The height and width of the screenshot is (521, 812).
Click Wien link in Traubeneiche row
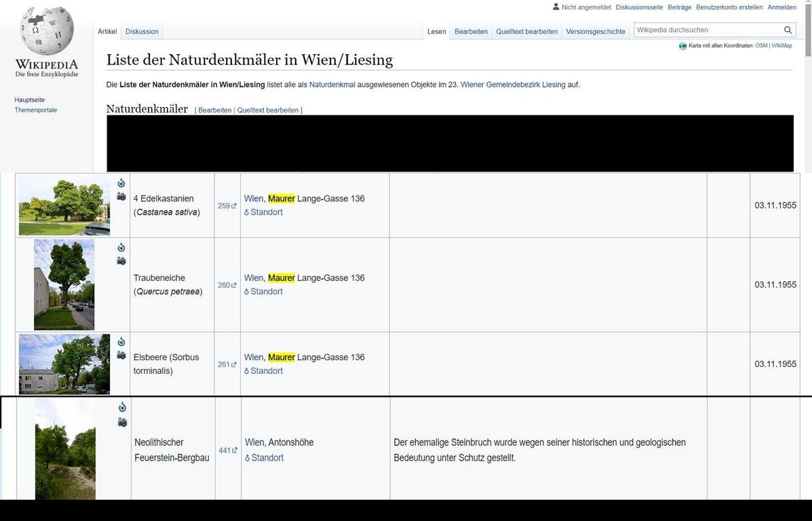[254, 277]
